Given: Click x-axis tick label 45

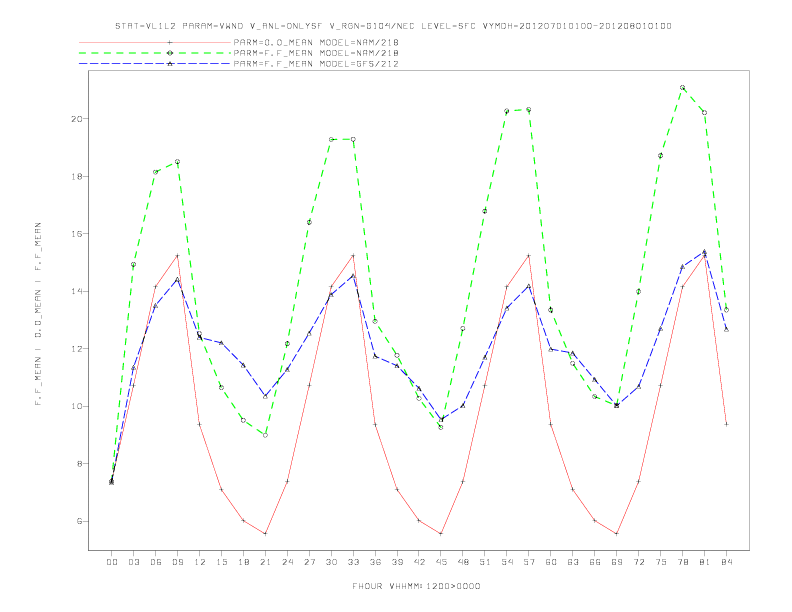Looking at the screenshot, I should [441, 562].
